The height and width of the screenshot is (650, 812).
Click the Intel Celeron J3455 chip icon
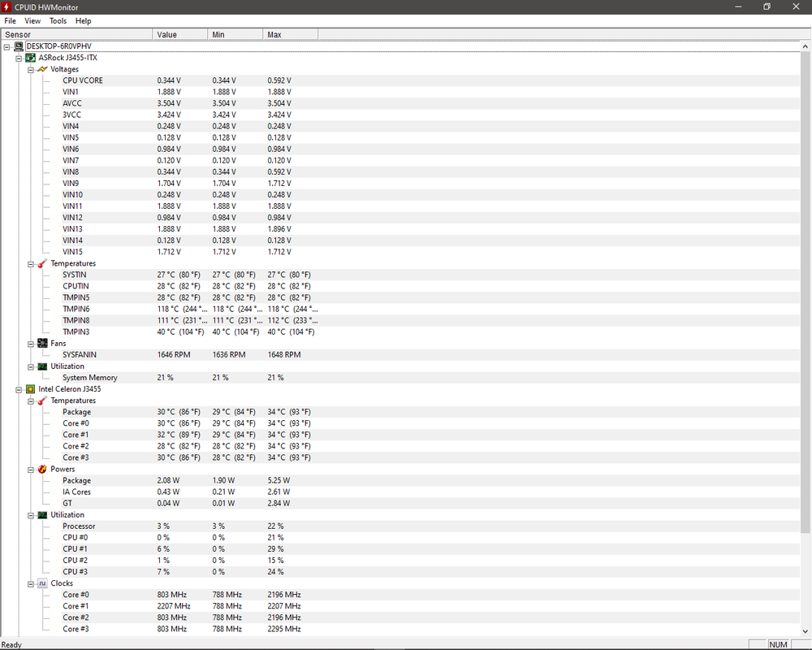pyautogui.click(x=31, y=388)
